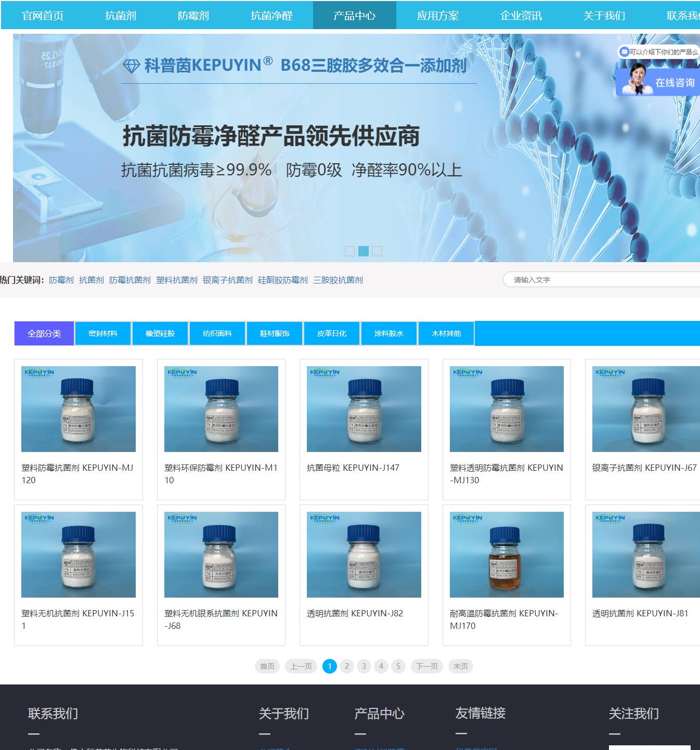Jump to page 3

point(364,666)
